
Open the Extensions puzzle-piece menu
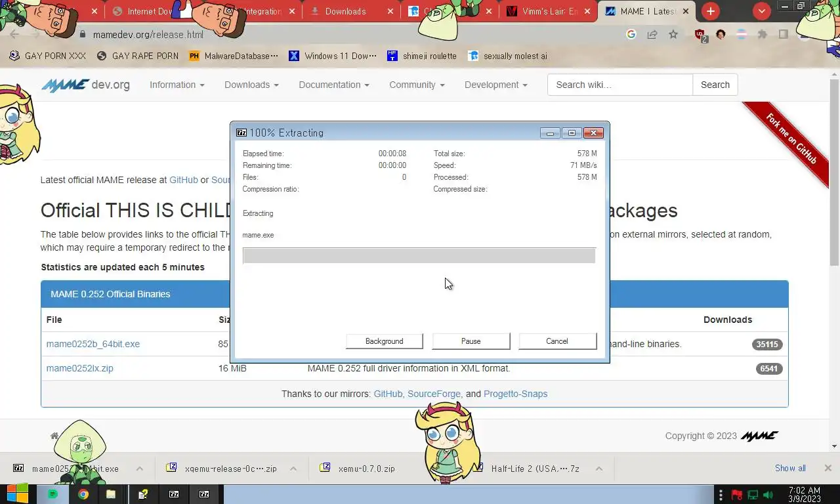[762, 34]
